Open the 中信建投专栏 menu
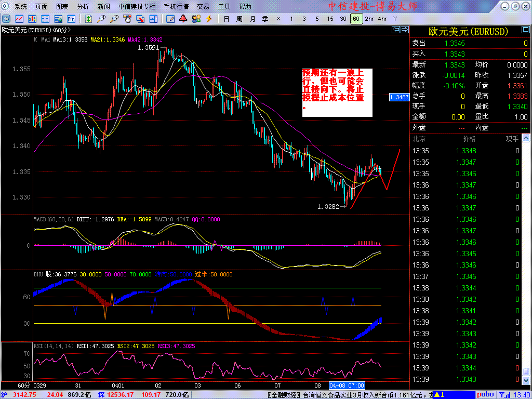 137,7
